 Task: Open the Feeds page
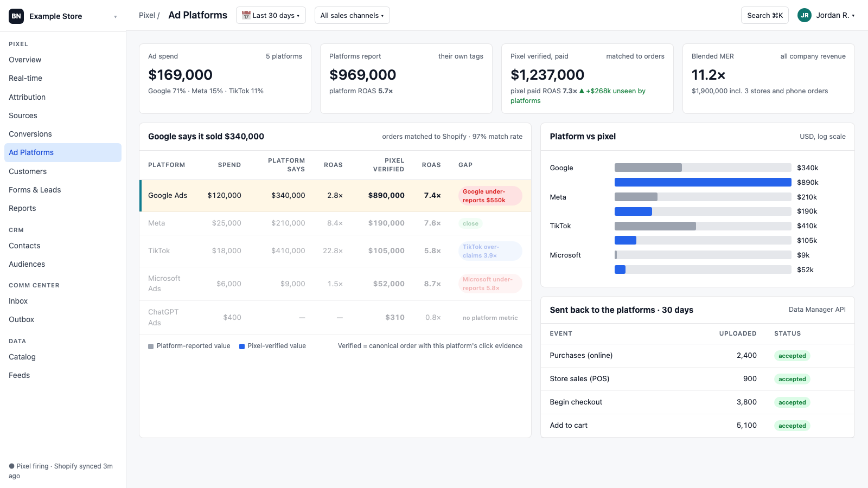tap(63, 375)
